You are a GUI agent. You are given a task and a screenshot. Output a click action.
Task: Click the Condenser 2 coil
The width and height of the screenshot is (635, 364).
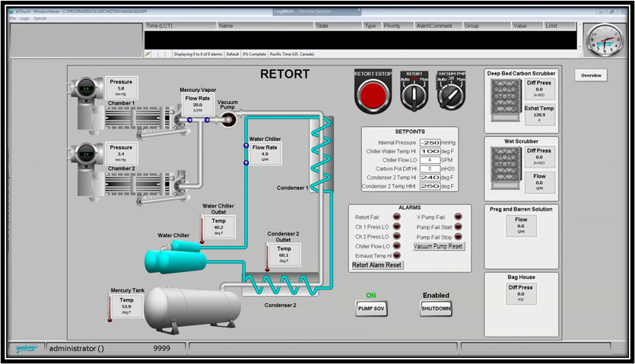280,284
